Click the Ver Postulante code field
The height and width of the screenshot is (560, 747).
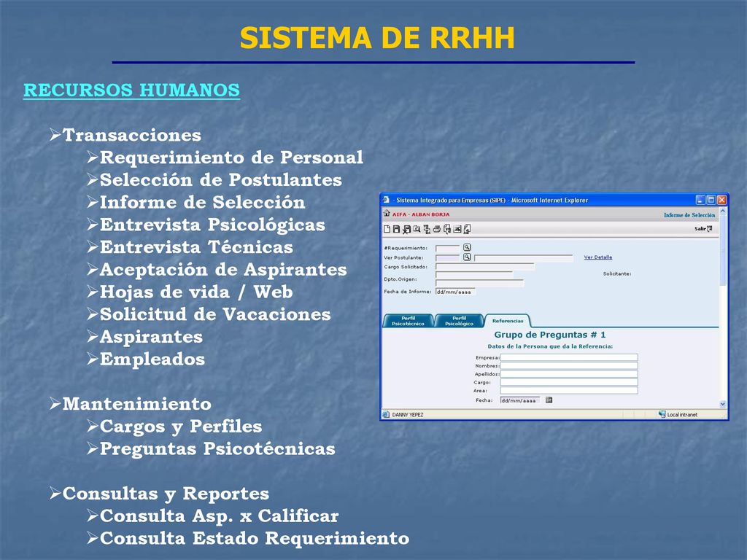(447, 257)
